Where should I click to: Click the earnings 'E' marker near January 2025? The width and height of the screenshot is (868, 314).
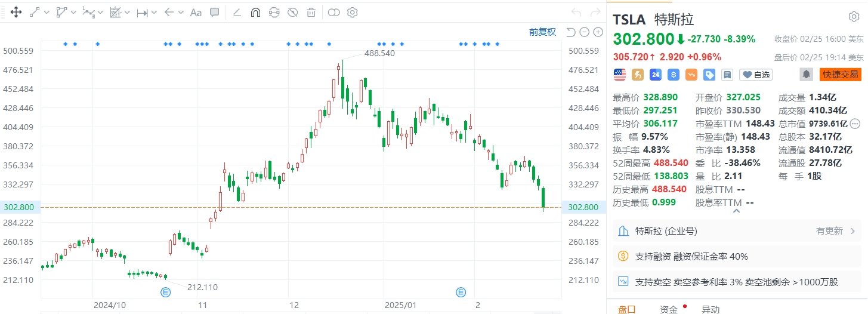pyautogui.click(x=461, y=292)
